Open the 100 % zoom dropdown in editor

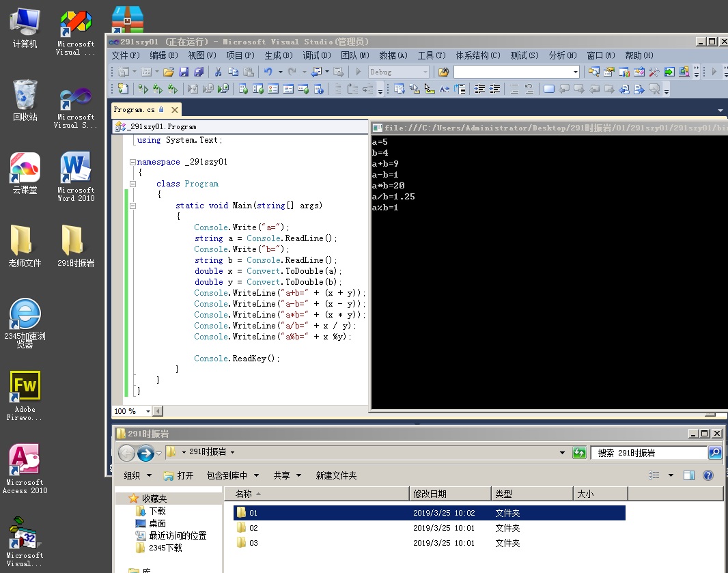click(x=148, y=411)
